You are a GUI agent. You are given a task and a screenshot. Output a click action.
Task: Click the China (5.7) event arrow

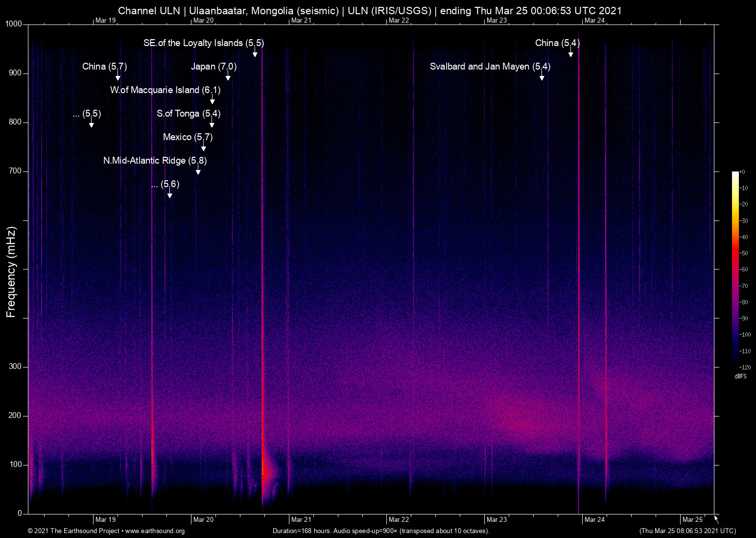click(118, 76)
